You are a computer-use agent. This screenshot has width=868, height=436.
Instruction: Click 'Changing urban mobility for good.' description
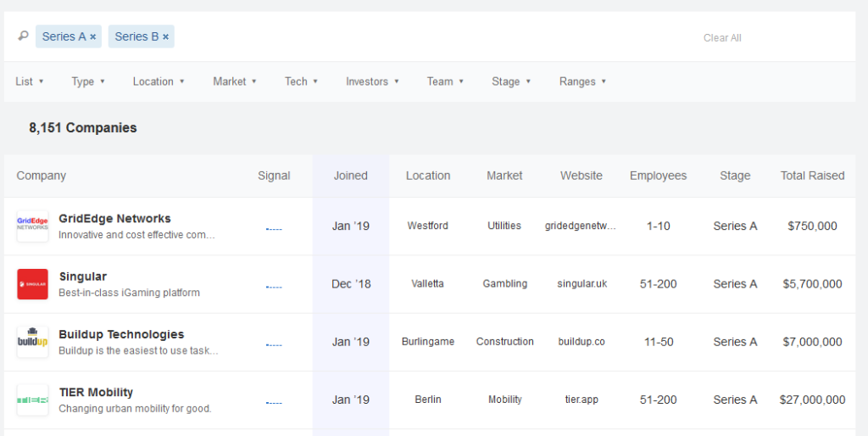click(x=135, y=409)
